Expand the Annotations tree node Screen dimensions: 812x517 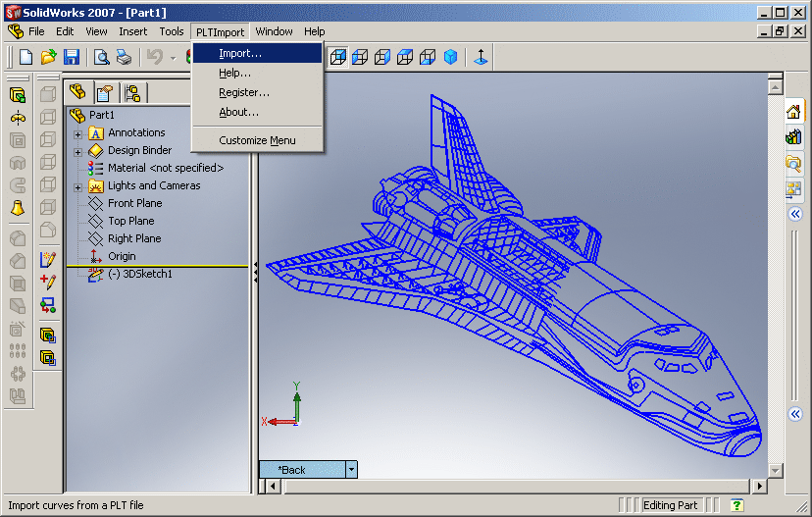77,133
